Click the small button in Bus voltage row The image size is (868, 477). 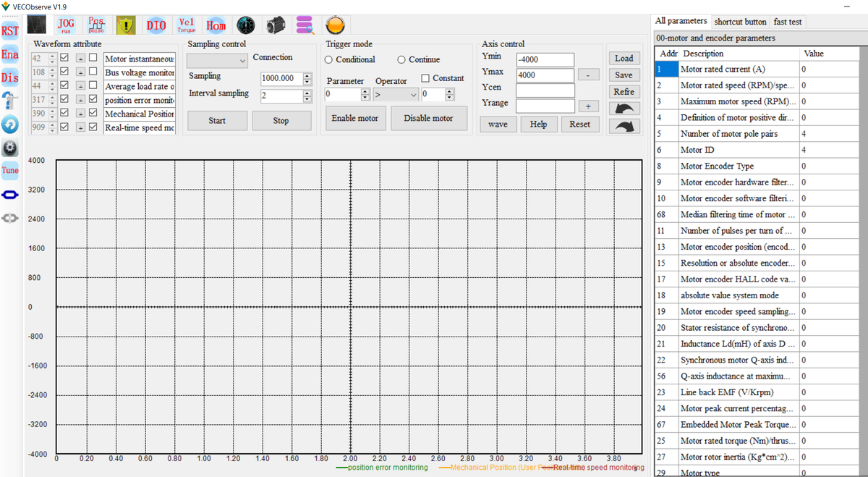click(x=81, y=72)
